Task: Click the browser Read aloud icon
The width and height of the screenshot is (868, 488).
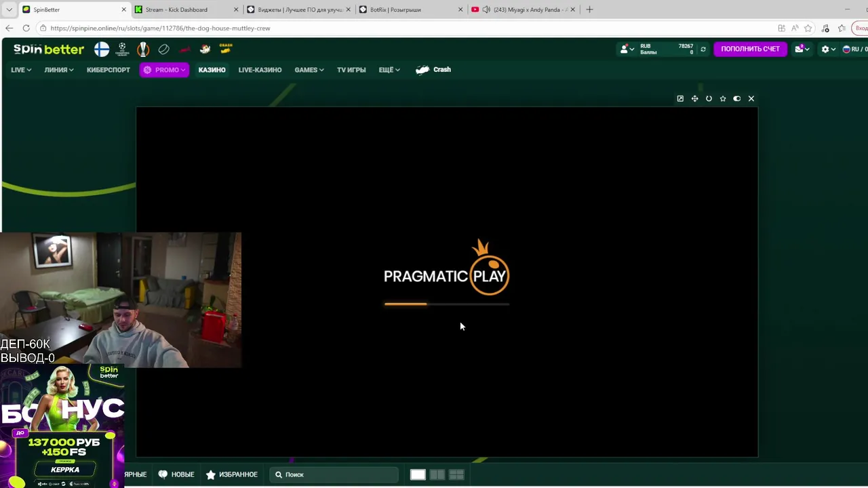Action: [795, 28]
